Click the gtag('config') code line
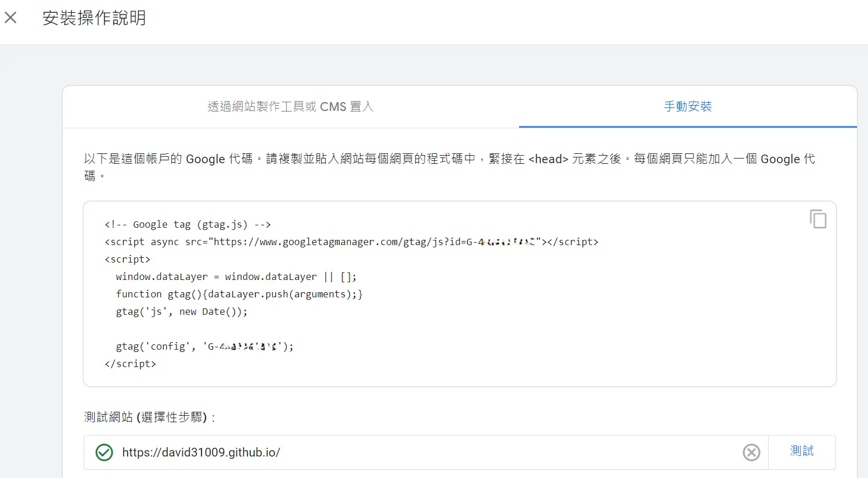The height and width of the screenshot is (478, 868). [204, 347]
